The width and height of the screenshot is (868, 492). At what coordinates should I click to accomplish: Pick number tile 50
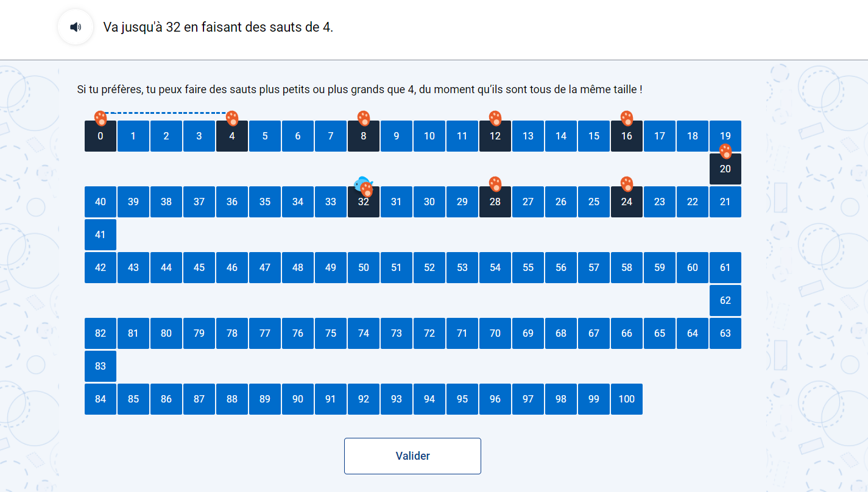364,267
